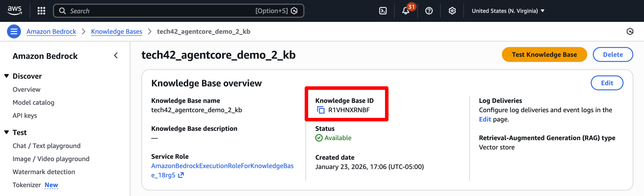Open API keys in the sidebar
Viewport: 644px width, 196px height.
pos(25,116)
